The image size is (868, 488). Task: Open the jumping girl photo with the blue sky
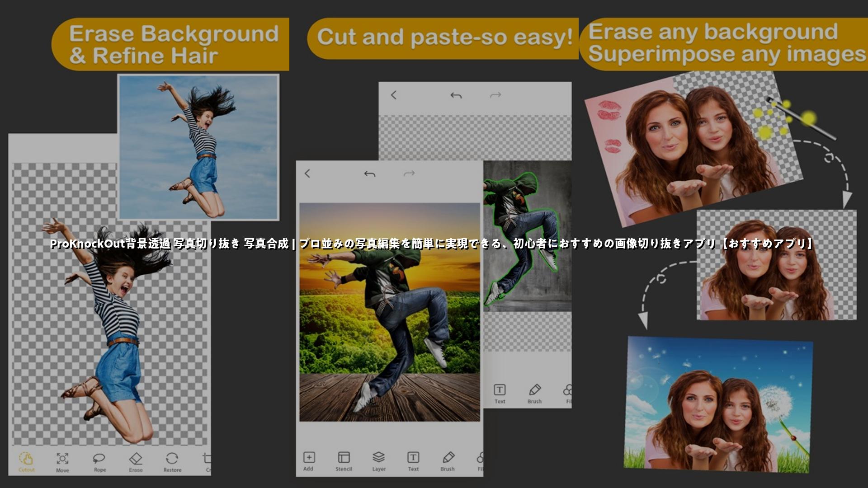(198, 147)
